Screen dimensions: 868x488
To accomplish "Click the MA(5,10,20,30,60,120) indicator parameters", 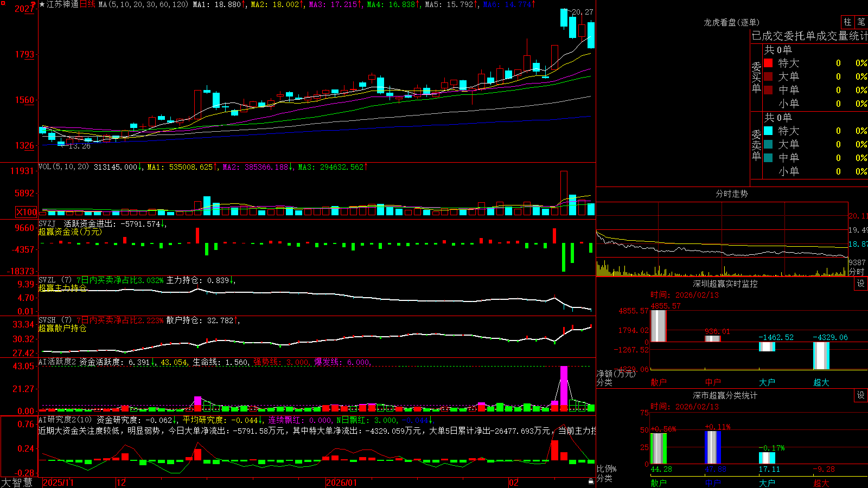I will point(143,4).
